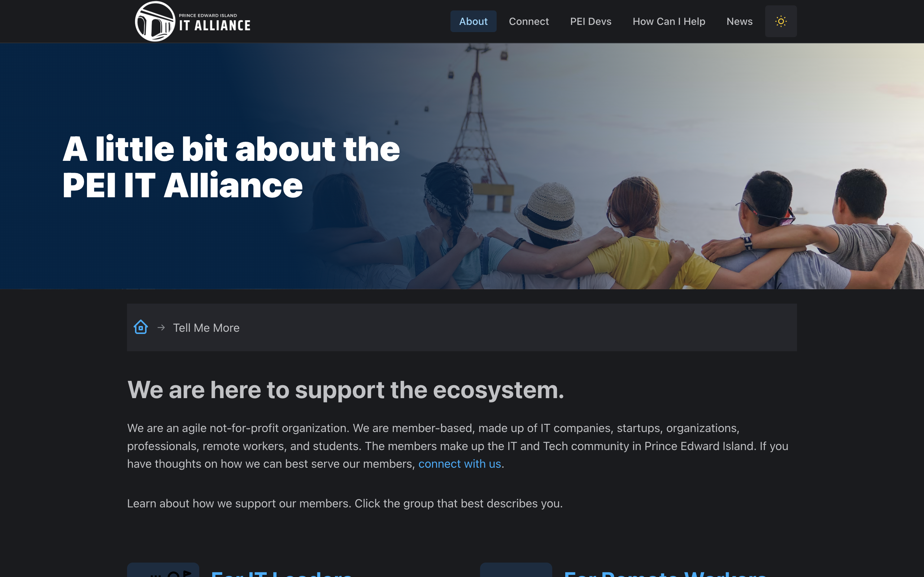Go to the Connect page
Screen dimensions: 924x577
pos(528,21)
